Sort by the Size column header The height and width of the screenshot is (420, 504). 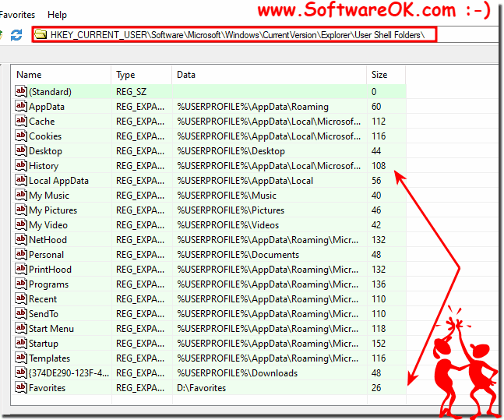tap(386, 75)
